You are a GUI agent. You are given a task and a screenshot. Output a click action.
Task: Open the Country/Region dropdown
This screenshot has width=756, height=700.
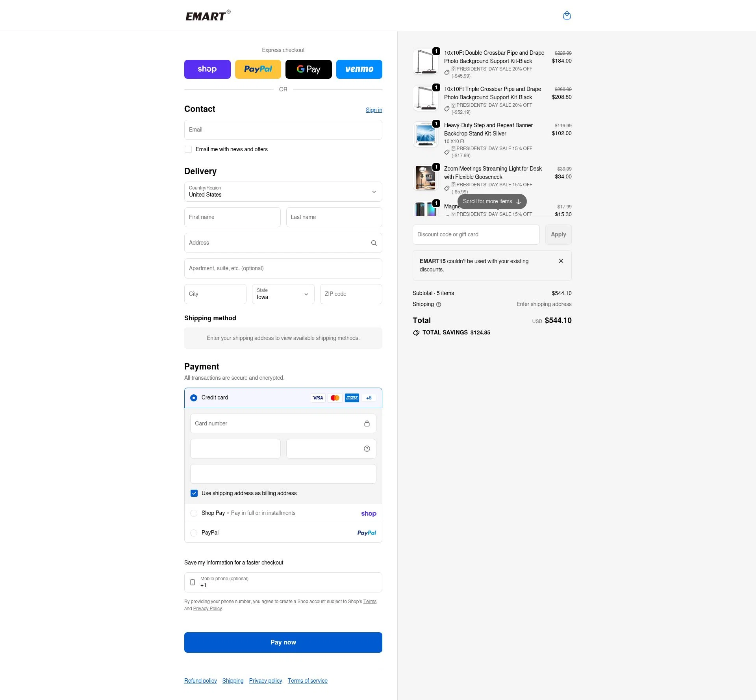click(283, 192)
